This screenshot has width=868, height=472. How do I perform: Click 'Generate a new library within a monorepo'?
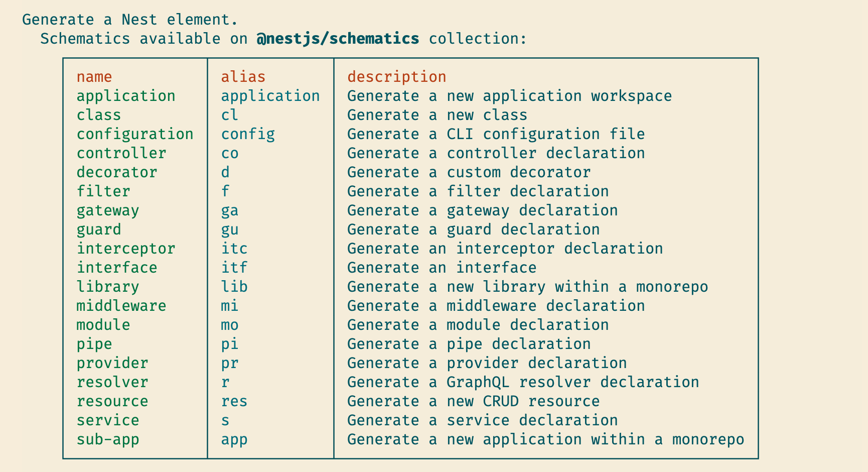[x=528, y=287]
